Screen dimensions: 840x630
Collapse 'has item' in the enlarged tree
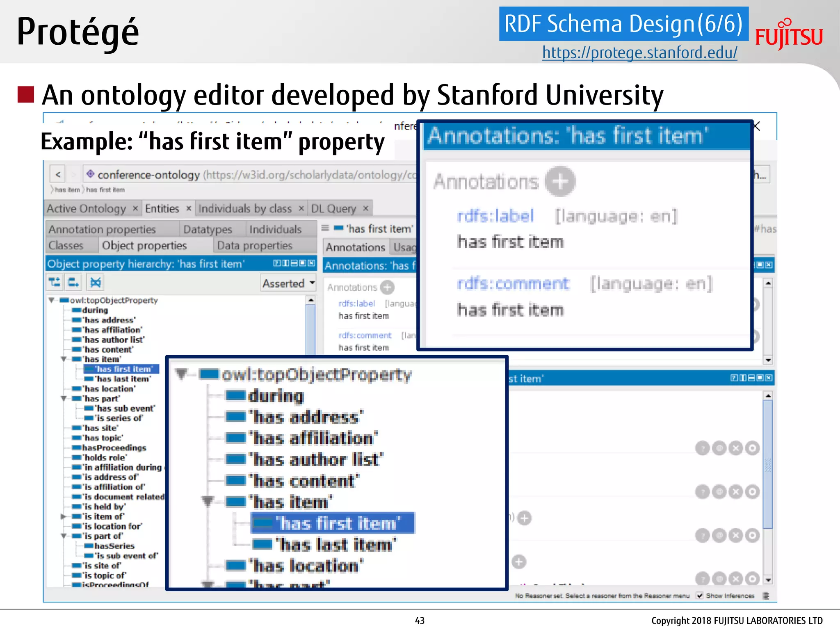pos(208,502)
